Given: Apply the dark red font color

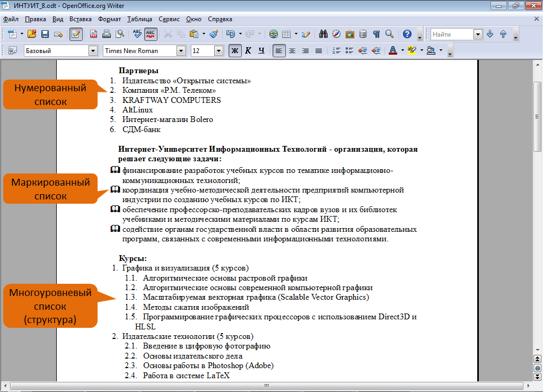Looking at the screenshot, I should (x=393, y=50).
